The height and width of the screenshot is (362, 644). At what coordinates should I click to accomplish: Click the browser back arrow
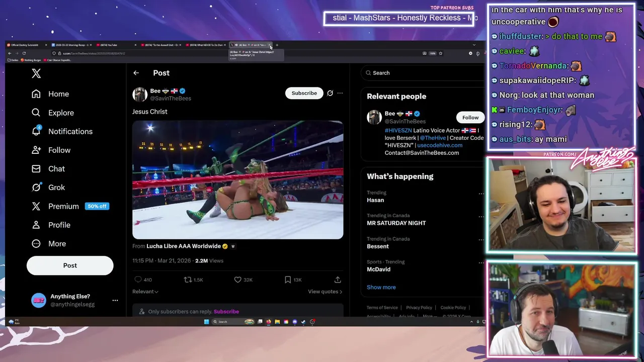[10, 53]
